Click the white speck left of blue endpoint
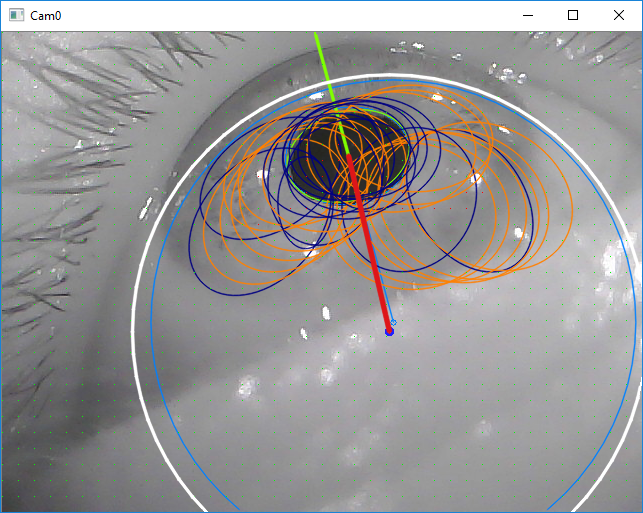 tap(326, 314)
